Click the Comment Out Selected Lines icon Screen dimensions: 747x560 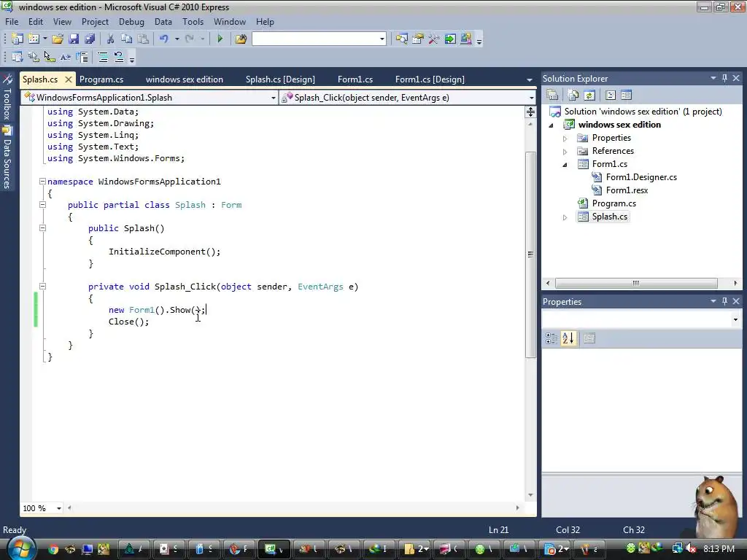click(103, 58)
